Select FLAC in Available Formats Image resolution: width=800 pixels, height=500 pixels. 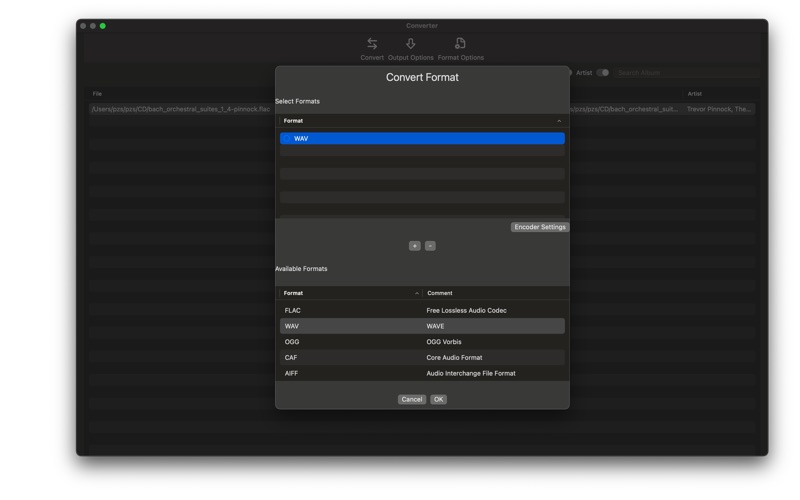422,310
